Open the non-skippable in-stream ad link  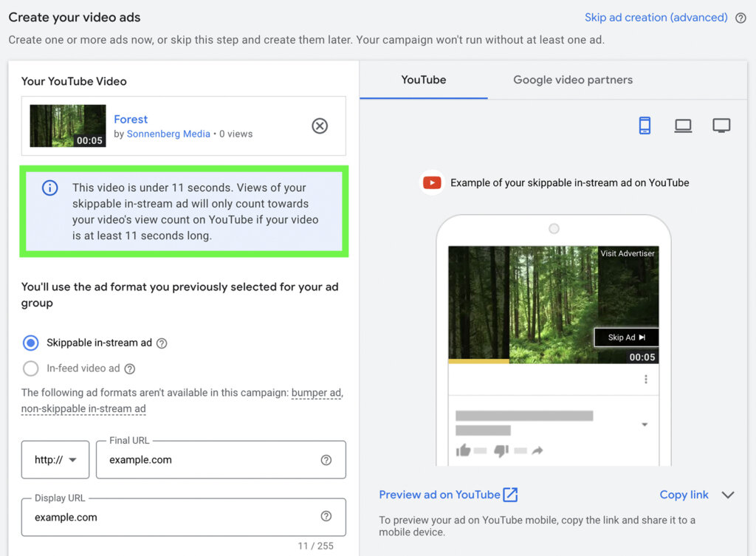[x=83, y=408]
